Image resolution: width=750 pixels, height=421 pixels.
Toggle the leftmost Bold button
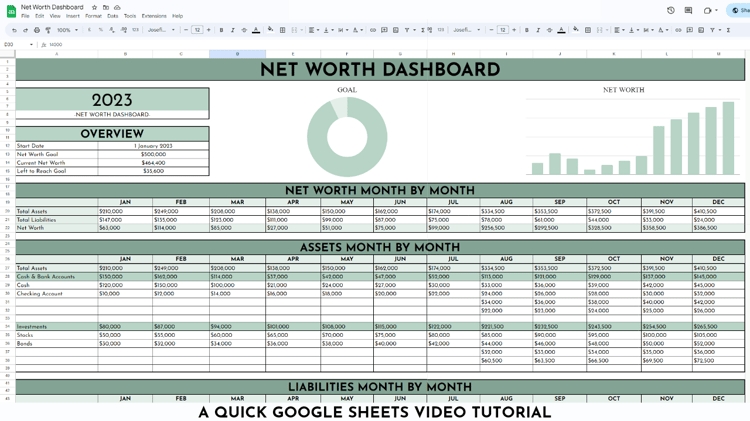(x=221, y=30)
